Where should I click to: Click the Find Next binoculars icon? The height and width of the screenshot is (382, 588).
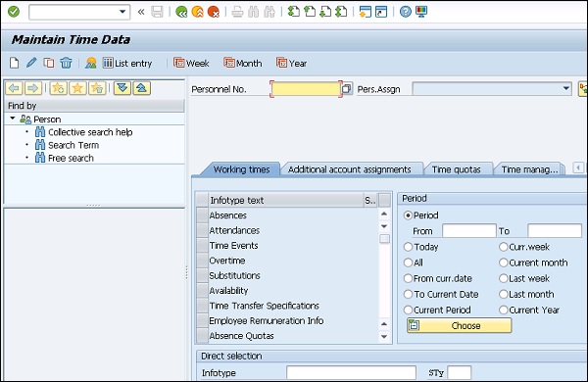pyautogui.click(x=269, y=12)
